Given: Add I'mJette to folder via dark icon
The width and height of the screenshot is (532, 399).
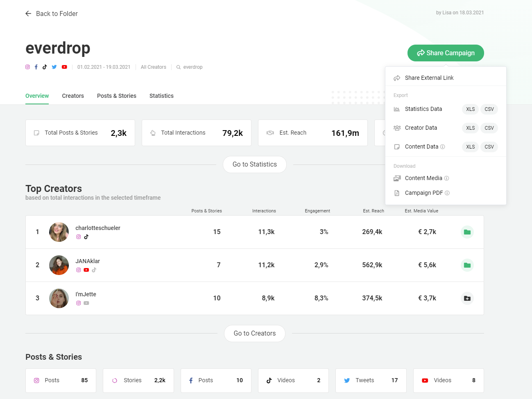Looking at the screenshot, I should click(x=467, y=298).
